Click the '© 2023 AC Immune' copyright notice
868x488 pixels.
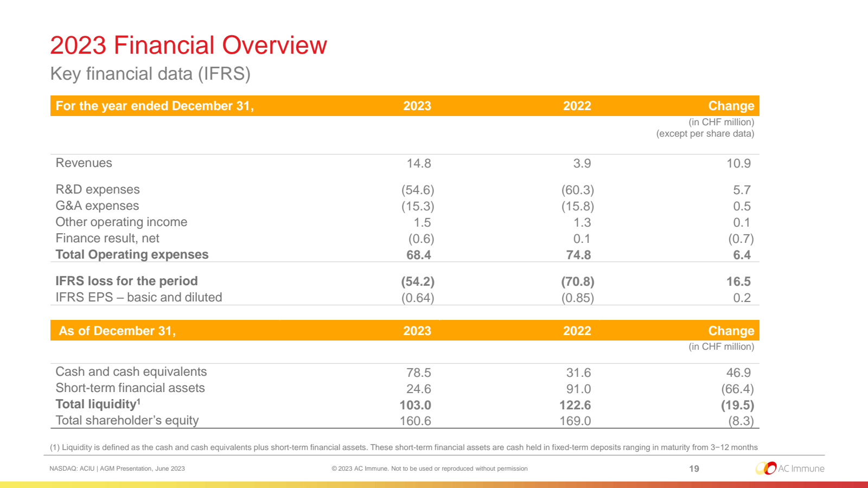coord(430,468)
